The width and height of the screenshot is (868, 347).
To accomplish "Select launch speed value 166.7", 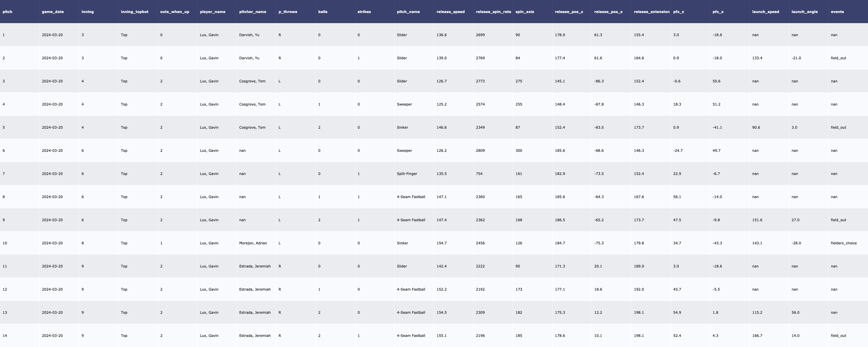I will coord(757,336).
